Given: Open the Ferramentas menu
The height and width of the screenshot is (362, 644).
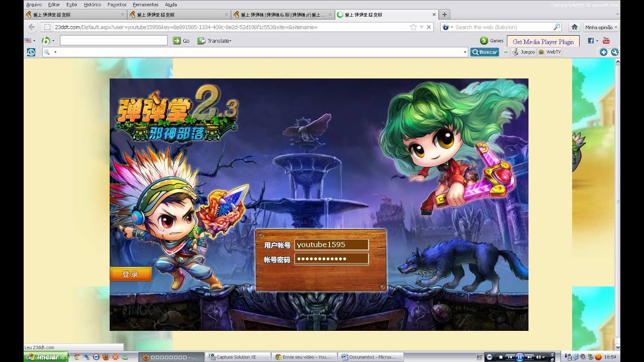Looking at the screenshot, I should pos(145,5).
